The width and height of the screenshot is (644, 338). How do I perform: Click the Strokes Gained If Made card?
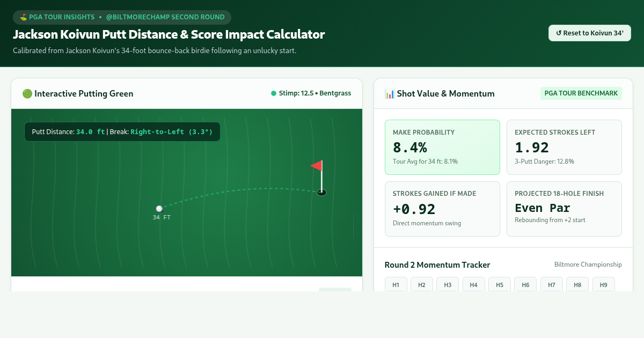[x=442, y=209]
